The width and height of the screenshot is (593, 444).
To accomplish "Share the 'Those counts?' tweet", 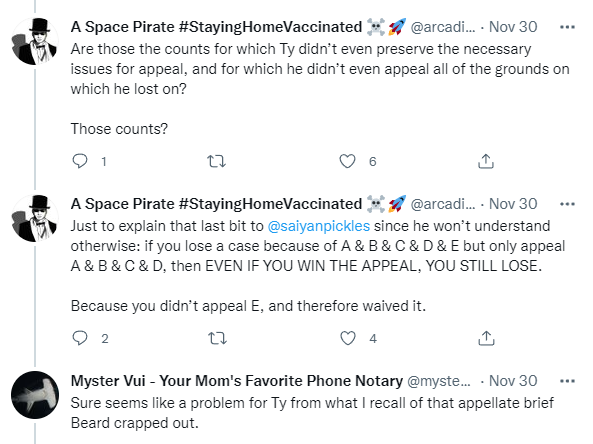I will [x=486, y=161].
